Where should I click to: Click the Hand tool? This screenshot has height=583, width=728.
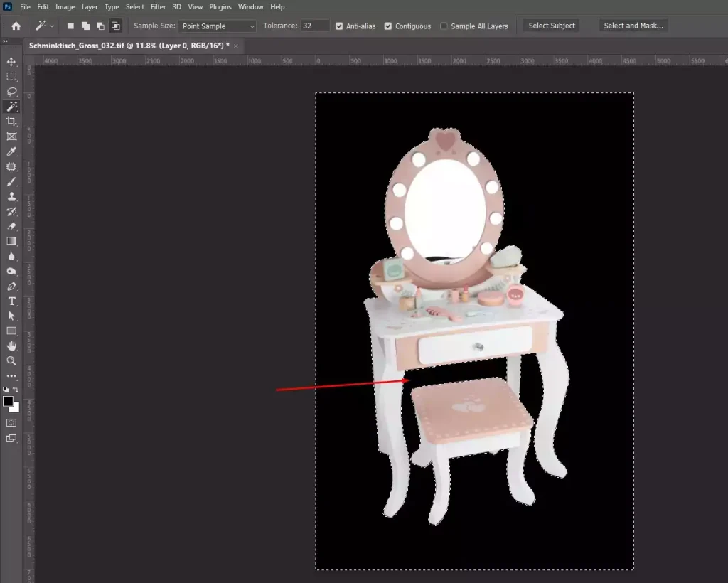11,346
